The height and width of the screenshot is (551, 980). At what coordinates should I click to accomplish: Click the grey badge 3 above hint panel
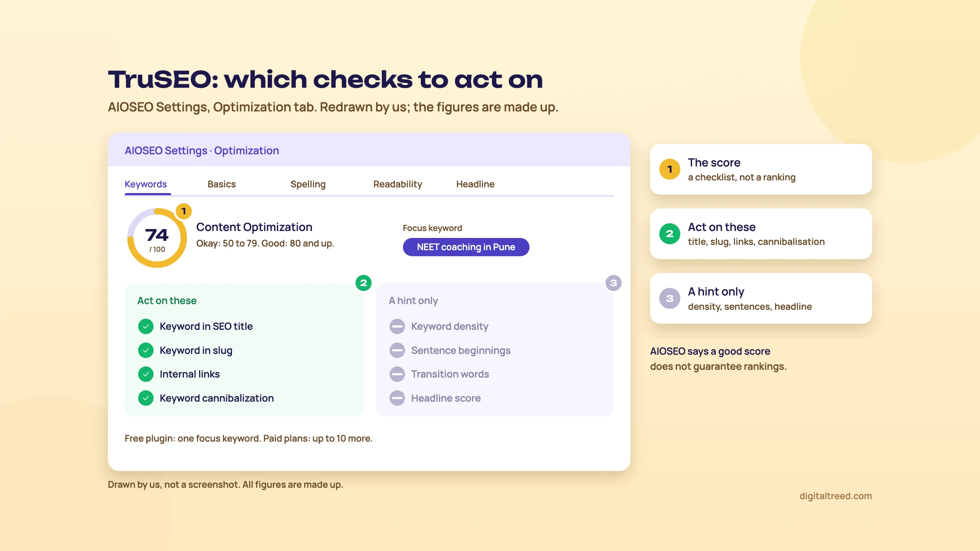click(613, 283)
